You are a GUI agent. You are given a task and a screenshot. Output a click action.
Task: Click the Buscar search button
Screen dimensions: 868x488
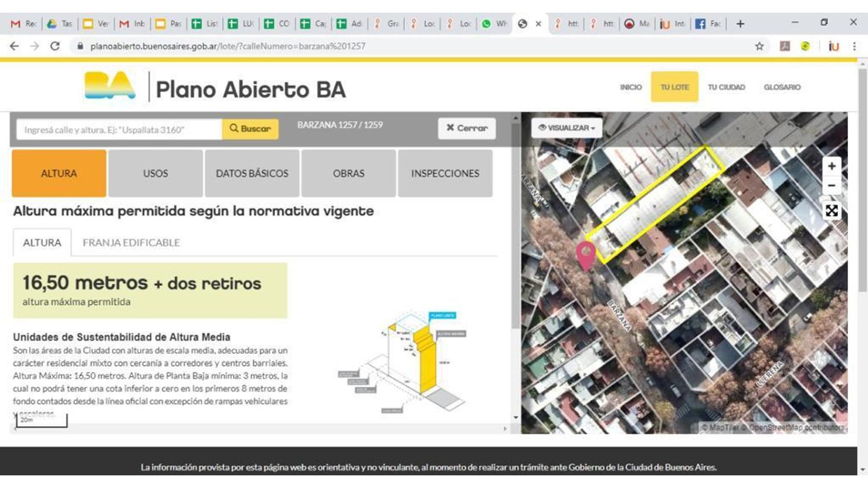(250, 129)
